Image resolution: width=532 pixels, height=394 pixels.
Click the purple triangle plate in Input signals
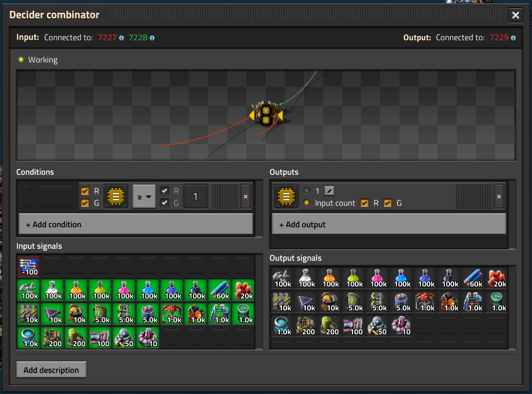pos(53,314)
